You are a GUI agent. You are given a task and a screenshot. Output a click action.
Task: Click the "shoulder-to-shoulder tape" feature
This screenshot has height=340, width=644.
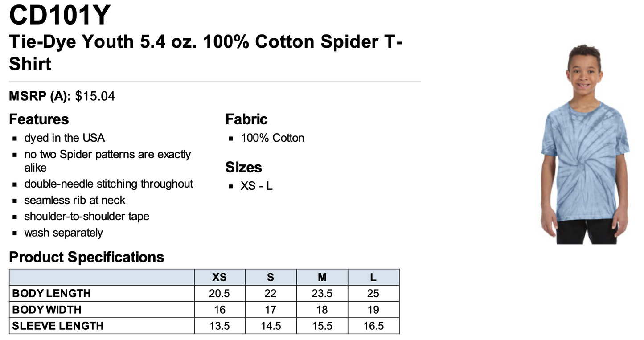[x=86, y=217]
